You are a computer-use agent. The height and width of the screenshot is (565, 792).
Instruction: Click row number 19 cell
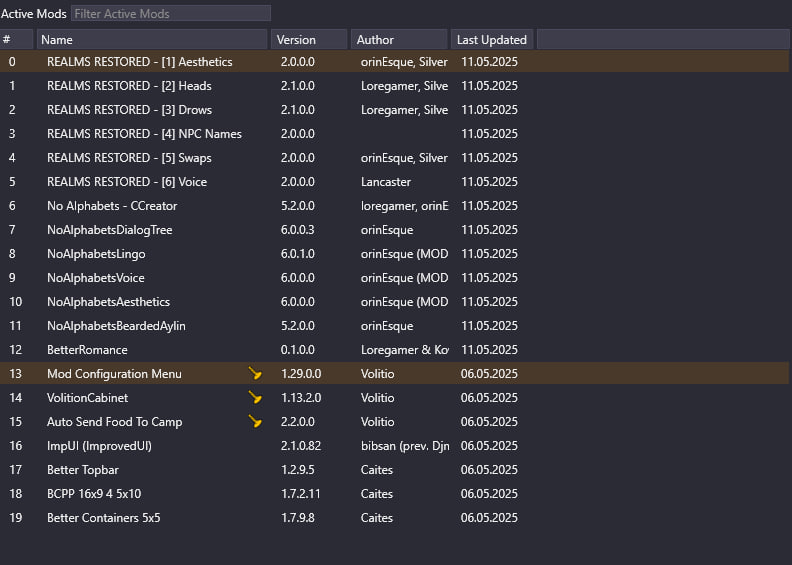pos(16,518)
